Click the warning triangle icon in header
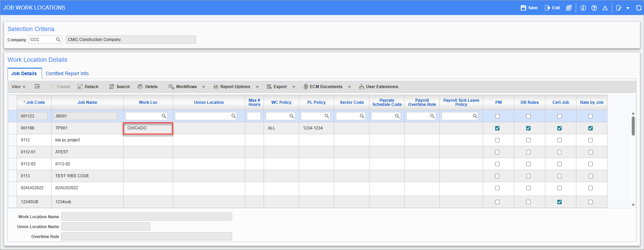 [605, 8]
